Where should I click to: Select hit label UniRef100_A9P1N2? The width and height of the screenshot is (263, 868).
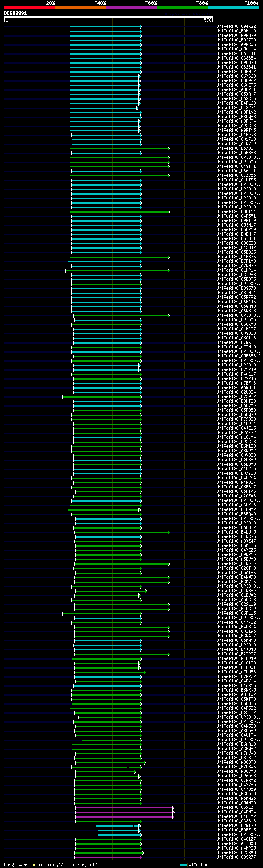[x=236, y=112]
